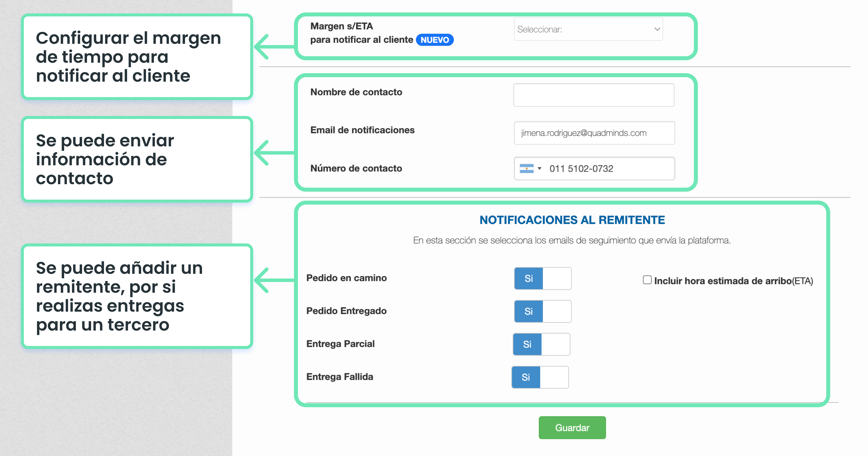
Task: Expand the country code dropdown arrow
Action: point(539,168)
